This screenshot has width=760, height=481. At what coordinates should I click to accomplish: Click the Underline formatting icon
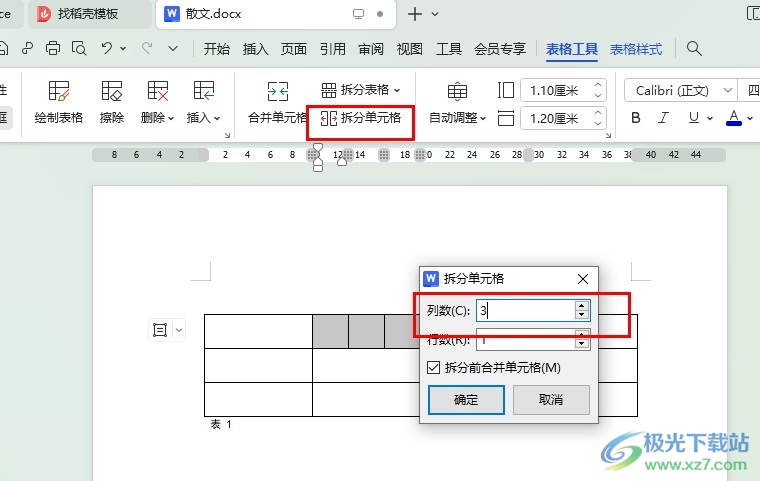(691, 118)
